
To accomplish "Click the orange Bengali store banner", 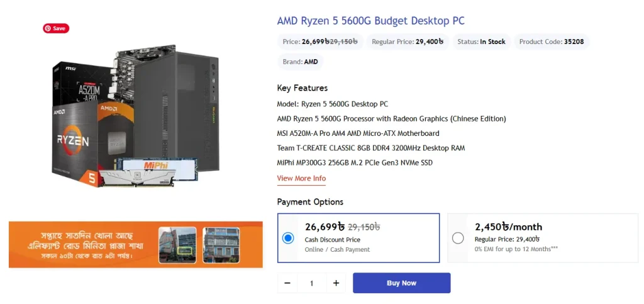I will click(x=136, y=245).
